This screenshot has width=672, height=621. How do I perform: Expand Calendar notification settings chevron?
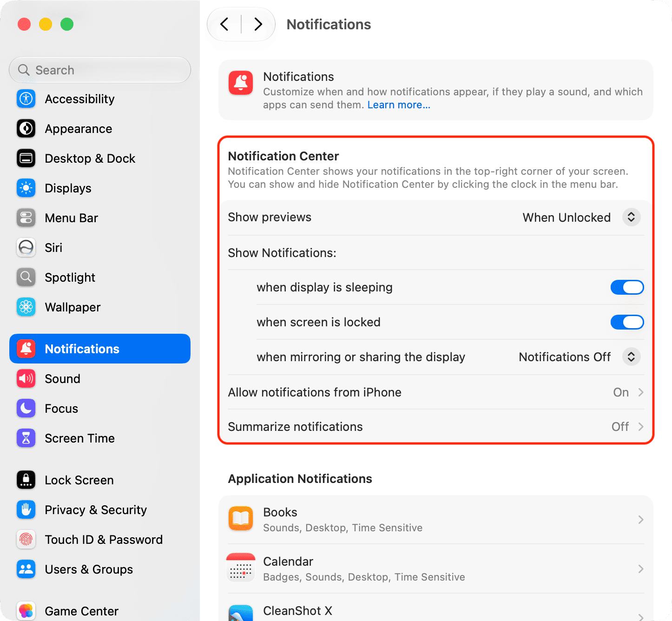641,568
